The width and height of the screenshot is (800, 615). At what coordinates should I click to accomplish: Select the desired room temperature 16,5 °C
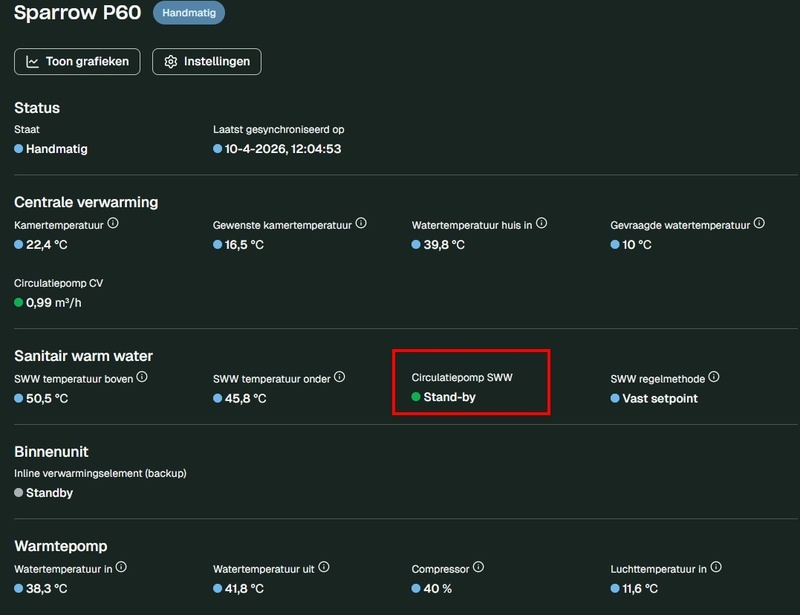[244, 245]
